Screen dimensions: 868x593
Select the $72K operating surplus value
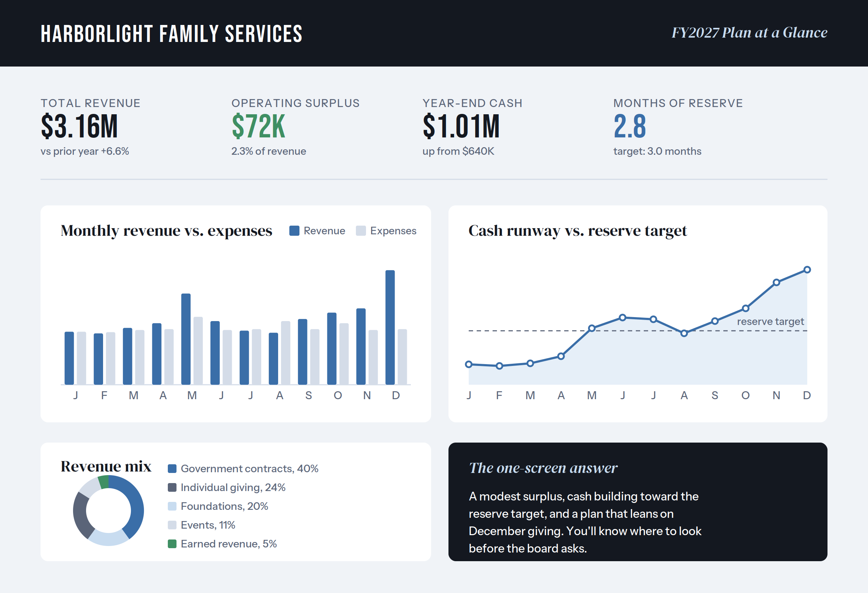point(258,126)
